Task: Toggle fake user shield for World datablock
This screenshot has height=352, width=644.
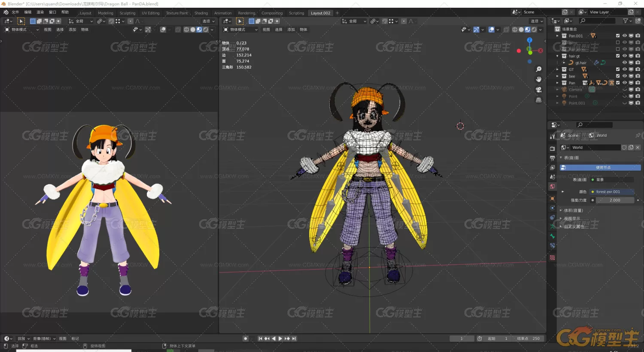Action: [624, 147]
